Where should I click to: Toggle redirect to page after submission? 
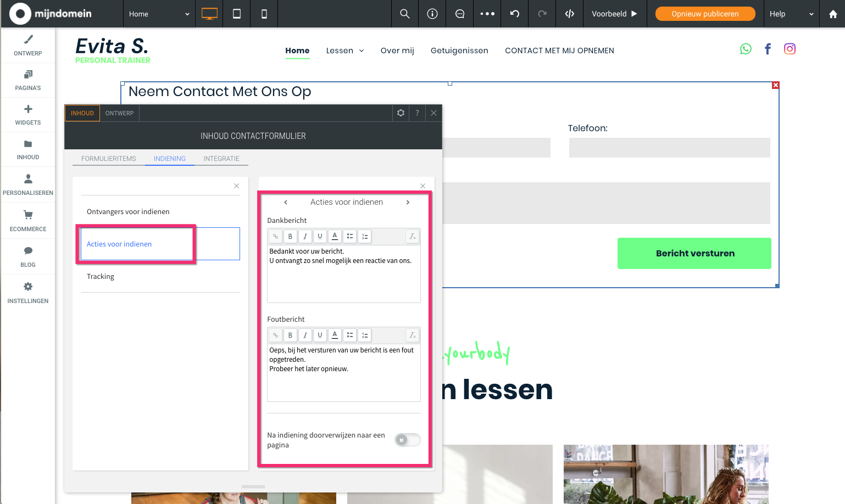[407, 440]
